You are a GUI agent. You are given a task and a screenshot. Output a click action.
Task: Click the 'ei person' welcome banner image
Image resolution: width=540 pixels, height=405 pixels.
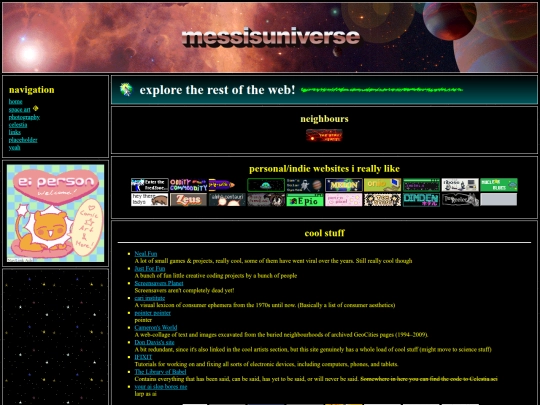(x=55, y=213)
